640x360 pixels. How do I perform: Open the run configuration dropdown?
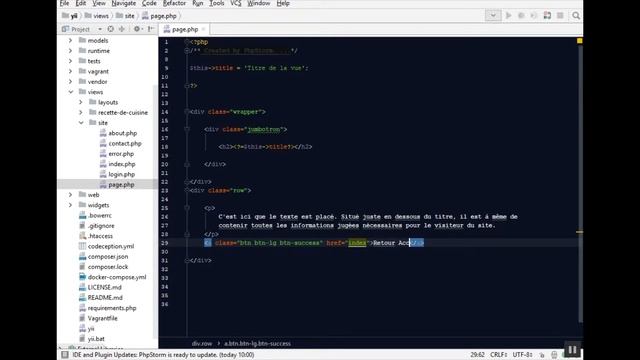pyautogui.click(x=493, y=16)
